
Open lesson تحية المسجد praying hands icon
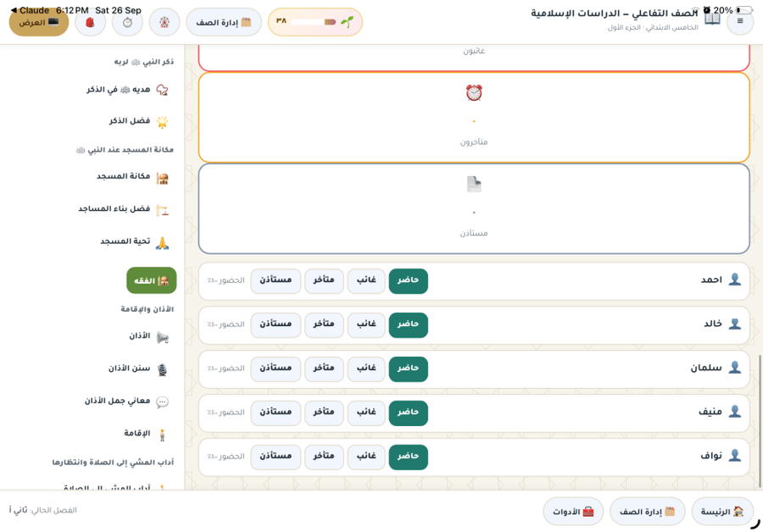[x=162, y=242]
